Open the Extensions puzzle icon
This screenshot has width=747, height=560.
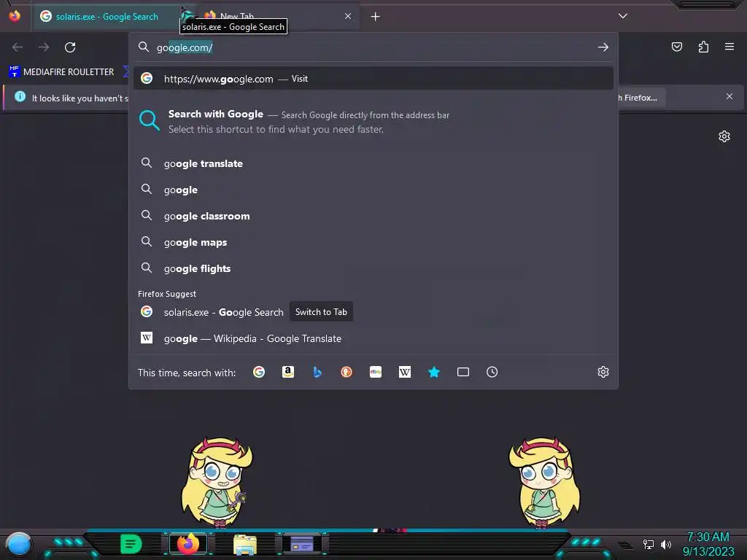coord(703,47)
